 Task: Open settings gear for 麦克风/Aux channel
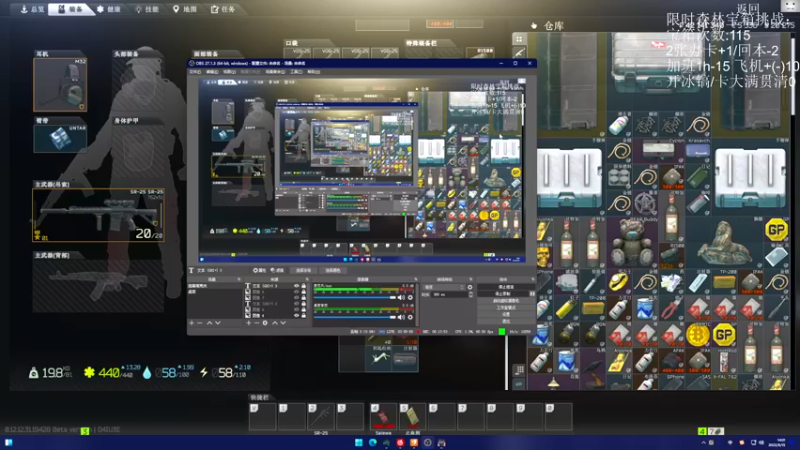tap(410, 297)
